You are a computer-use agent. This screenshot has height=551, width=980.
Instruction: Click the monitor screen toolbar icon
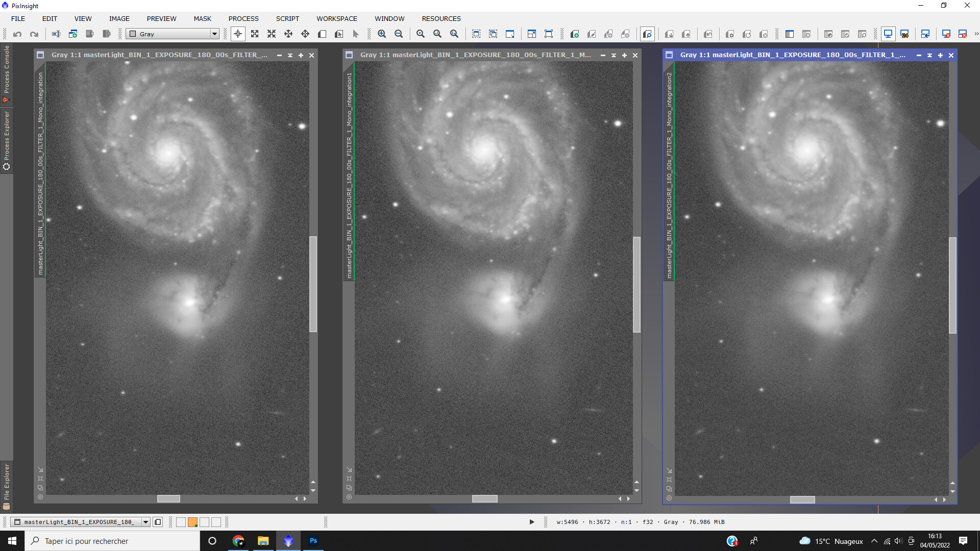coord(888,34)
